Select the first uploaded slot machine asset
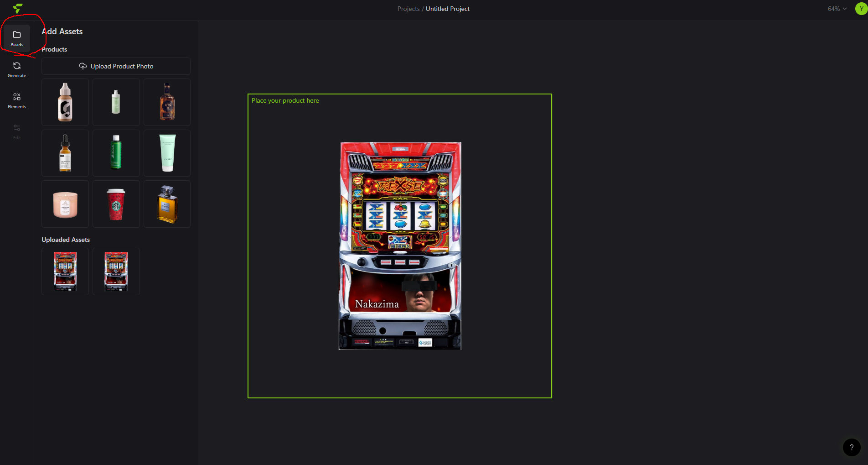The height and width of the screenshot is (465, 868). click(65, 272)
